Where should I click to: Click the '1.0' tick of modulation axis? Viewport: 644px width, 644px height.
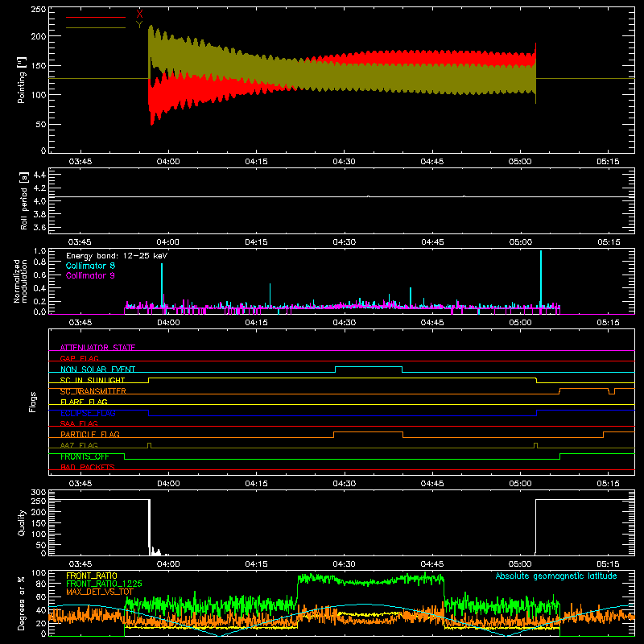(39, 251)
